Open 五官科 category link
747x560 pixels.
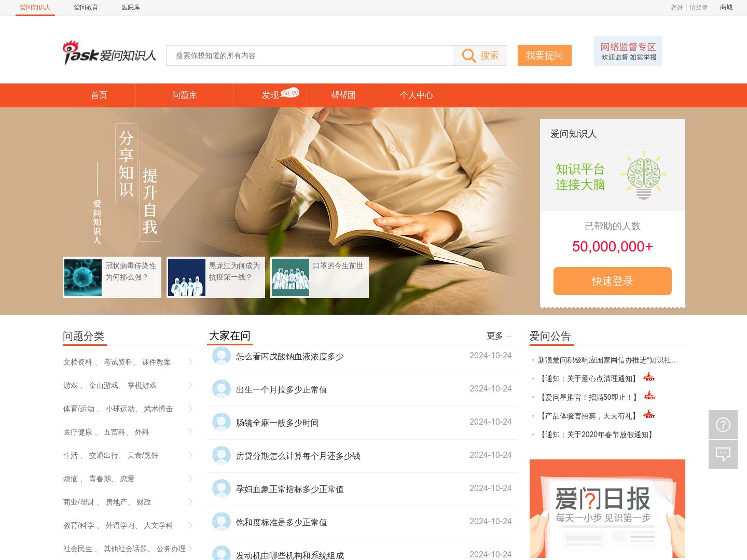tap(115, 432)
